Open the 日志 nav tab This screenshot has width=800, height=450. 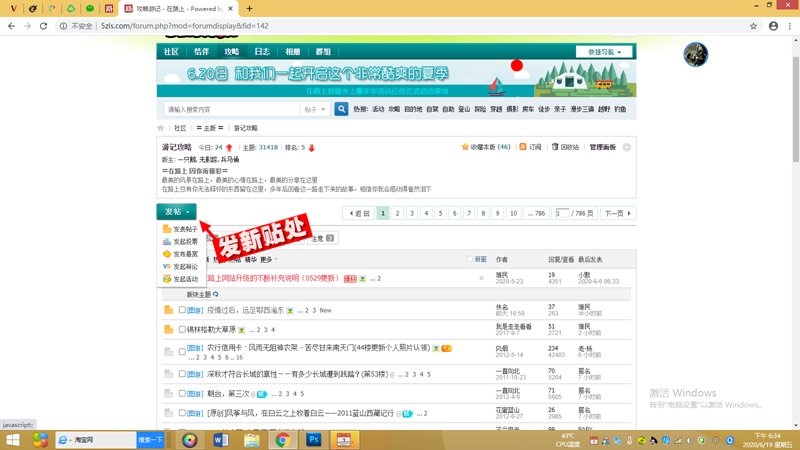click(x=262, y=52)
